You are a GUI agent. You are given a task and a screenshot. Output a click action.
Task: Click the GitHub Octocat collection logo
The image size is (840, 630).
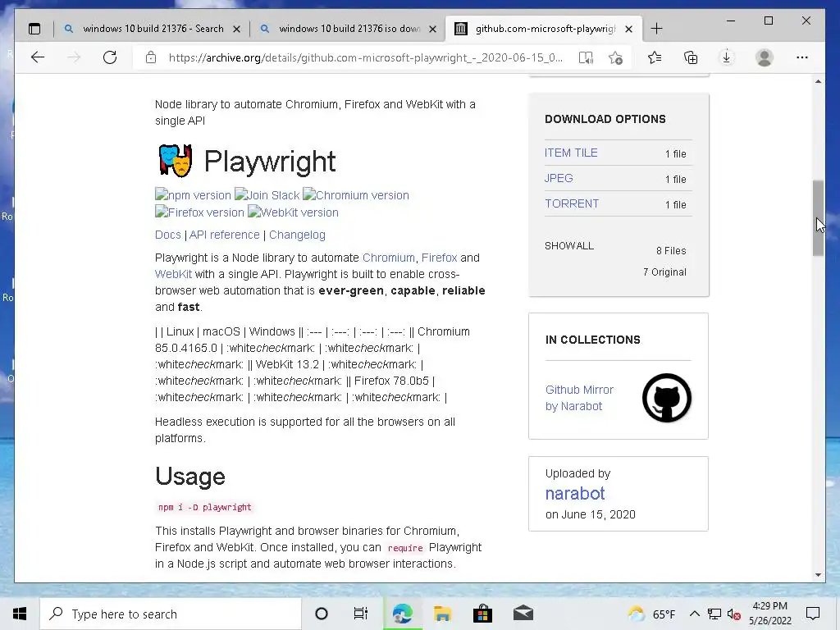[666, 398]
